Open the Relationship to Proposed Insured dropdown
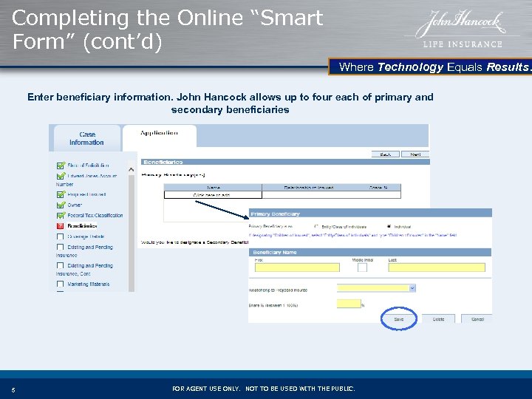Viewport: 532px width, 399px height. (x=376, y=288)
